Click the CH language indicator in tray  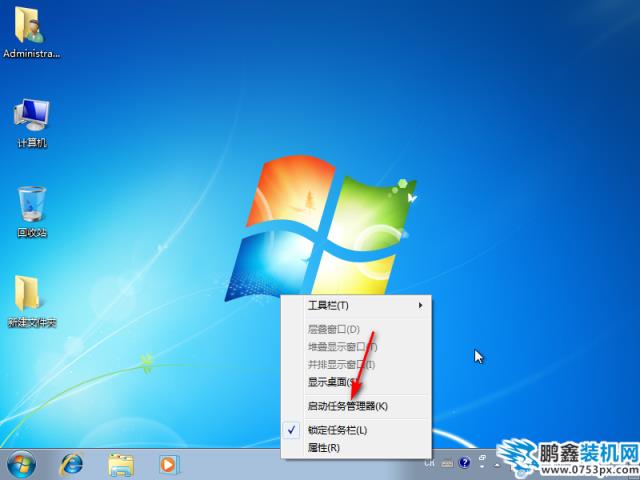tap(429, 463)
